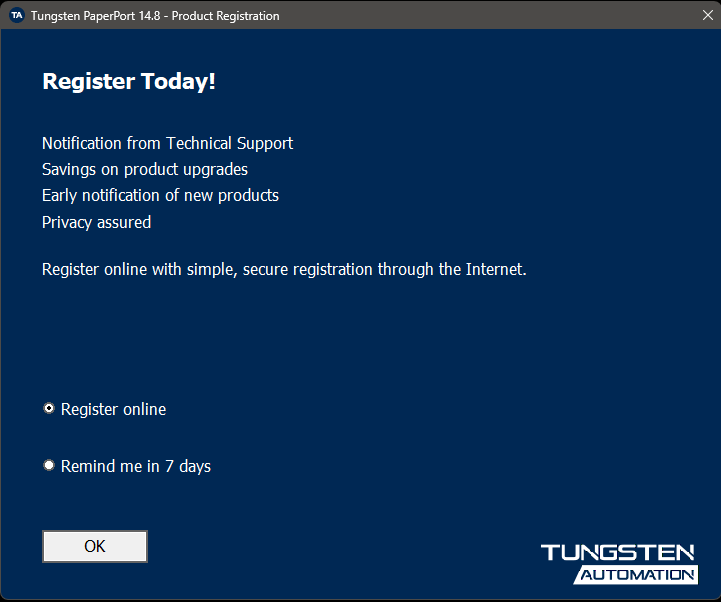Click the window title "Tungsten PaperPort 14.8"
This screenshot has height=602, width=721.
pos(93,16)
